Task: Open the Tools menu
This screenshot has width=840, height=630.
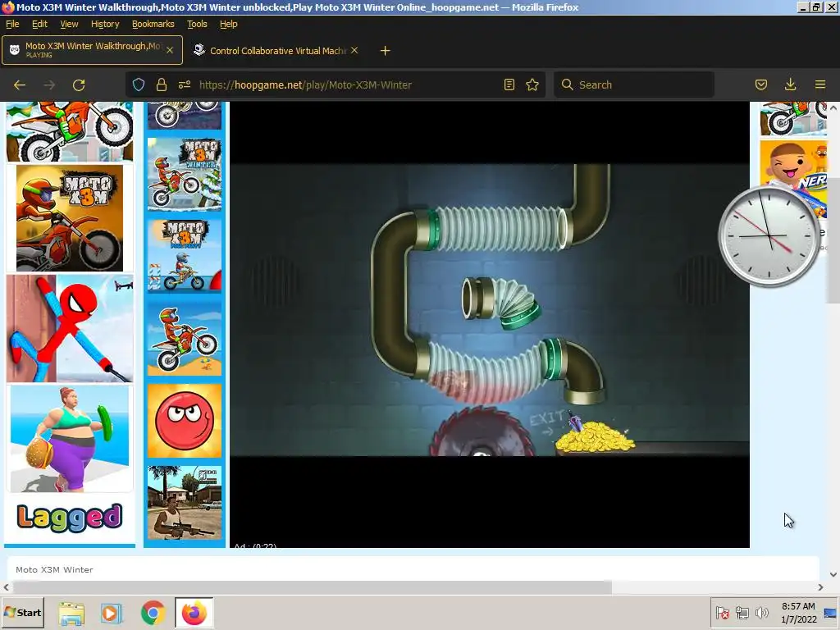Action: click(x=197, y=24)
